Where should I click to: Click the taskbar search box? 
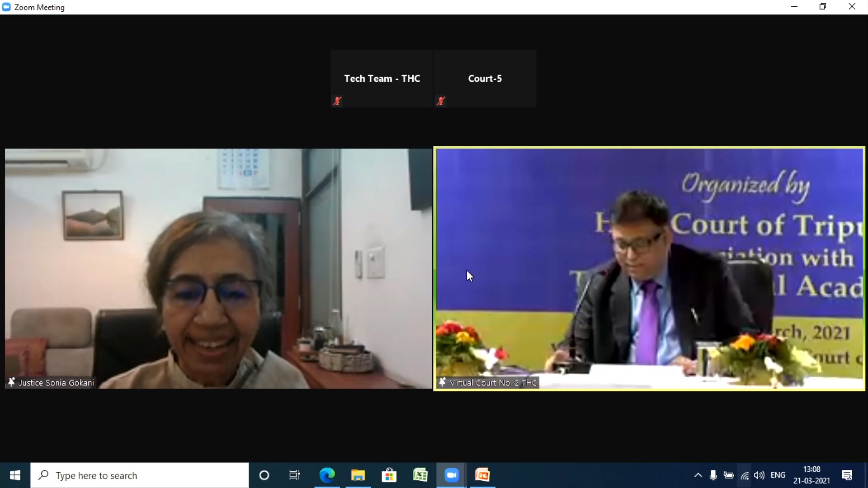[x=140, y=475]
